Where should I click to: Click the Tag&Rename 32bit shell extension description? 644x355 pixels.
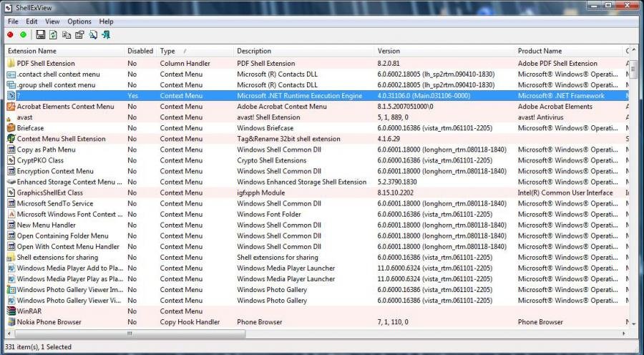tap(288, 139)
